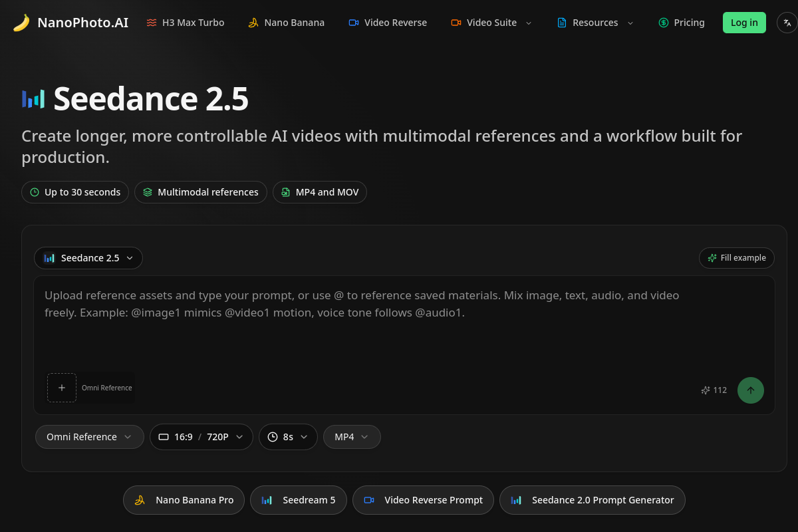Click the layers icon in the Multimodal references chip
This screenshot has width=798, height=532.
click(148, 192)
